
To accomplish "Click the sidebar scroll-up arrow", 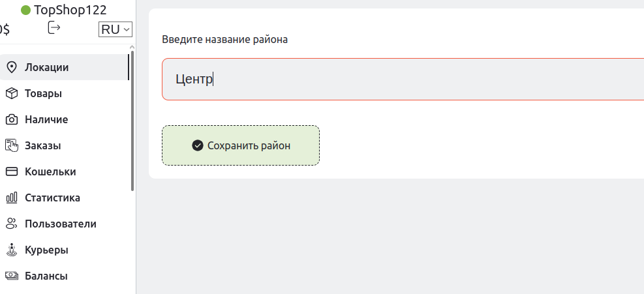I will (x=132, y=48).
